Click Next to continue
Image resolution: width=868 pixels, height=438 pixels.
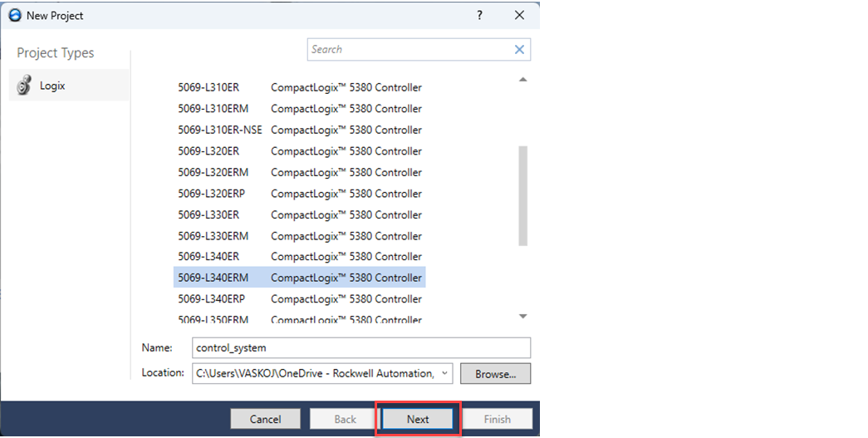pos(418,419)
